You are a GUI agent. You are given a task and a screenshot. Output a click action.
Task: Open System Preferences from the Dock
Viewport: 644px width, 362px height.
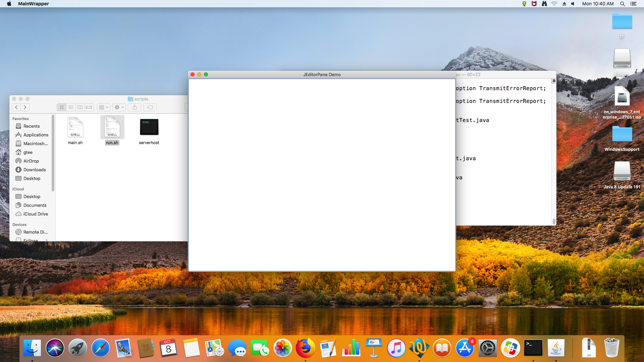(487, 348)
